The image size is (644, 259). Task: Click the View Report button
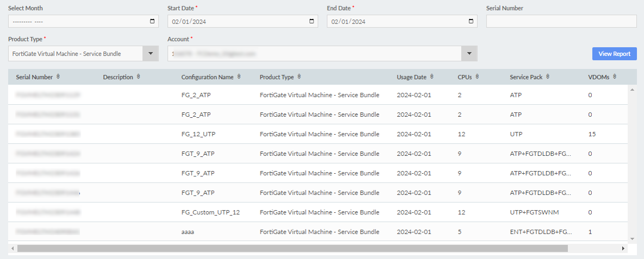(x=615, y=54)
